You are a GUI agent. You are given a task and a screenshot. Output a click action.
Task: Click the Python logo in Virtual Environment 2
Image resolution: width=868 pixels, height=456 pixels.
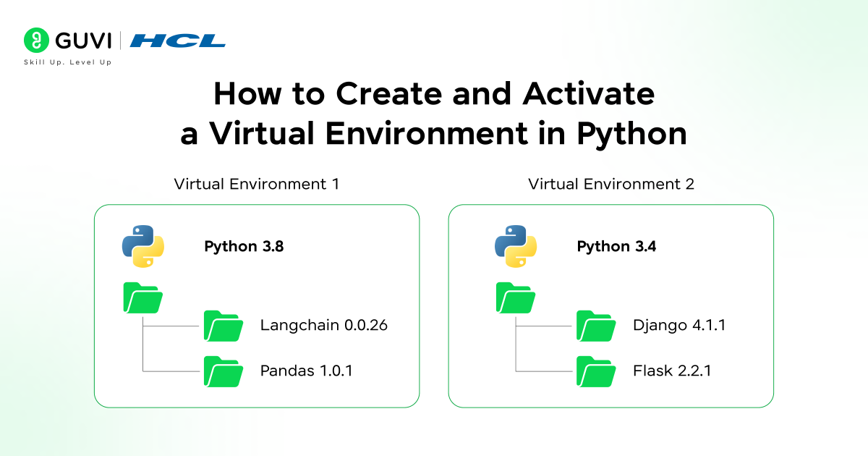(x=515, y=246)
